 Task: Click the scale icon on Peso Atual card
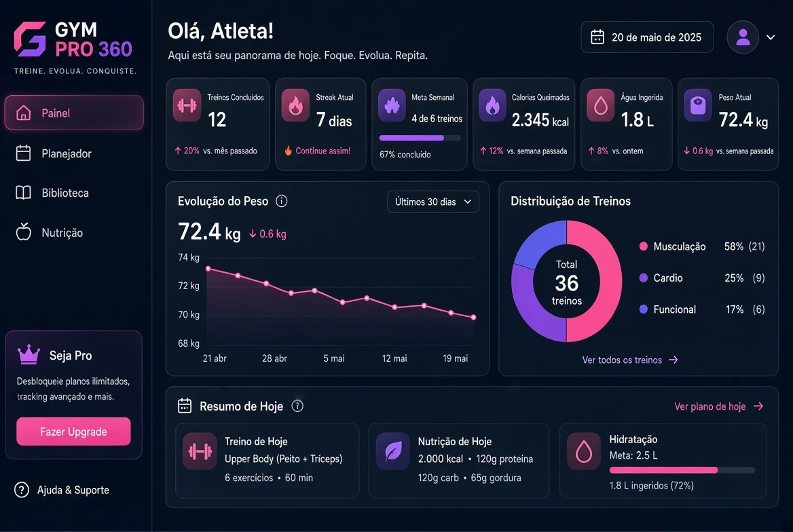(x=698, y=105)
